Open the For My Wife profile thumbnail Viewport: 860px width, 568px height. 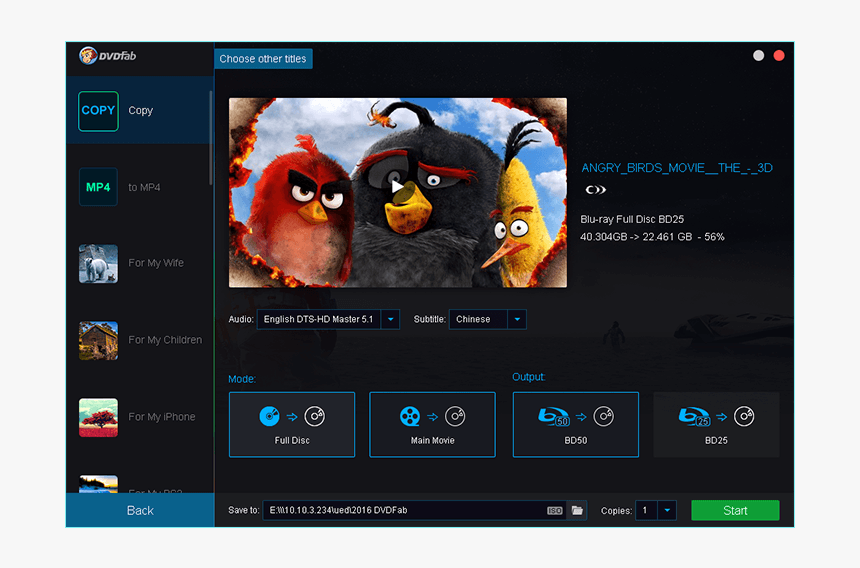pyautogui.click(x=98, y=264)
